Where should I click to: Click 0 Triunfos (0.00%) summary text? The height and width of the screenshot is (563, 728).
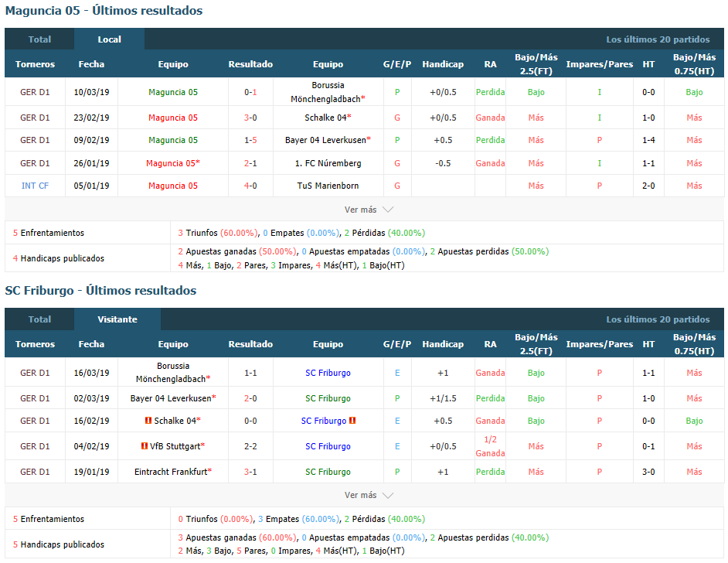click(216, 519)
